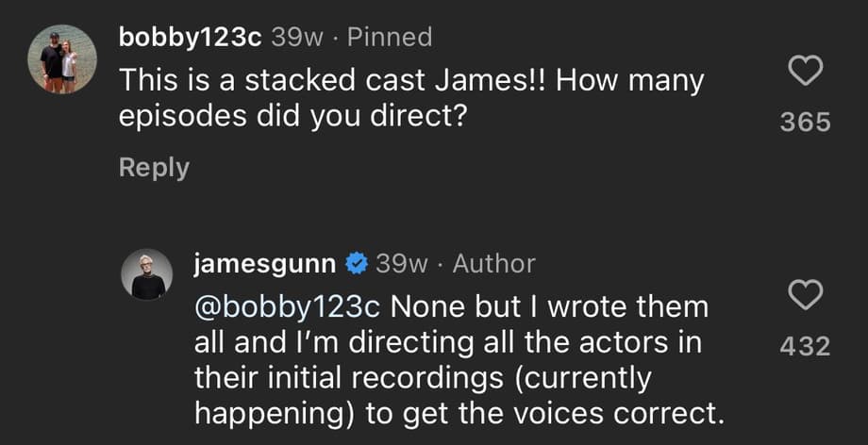Open the bobby123c username link

191,37
